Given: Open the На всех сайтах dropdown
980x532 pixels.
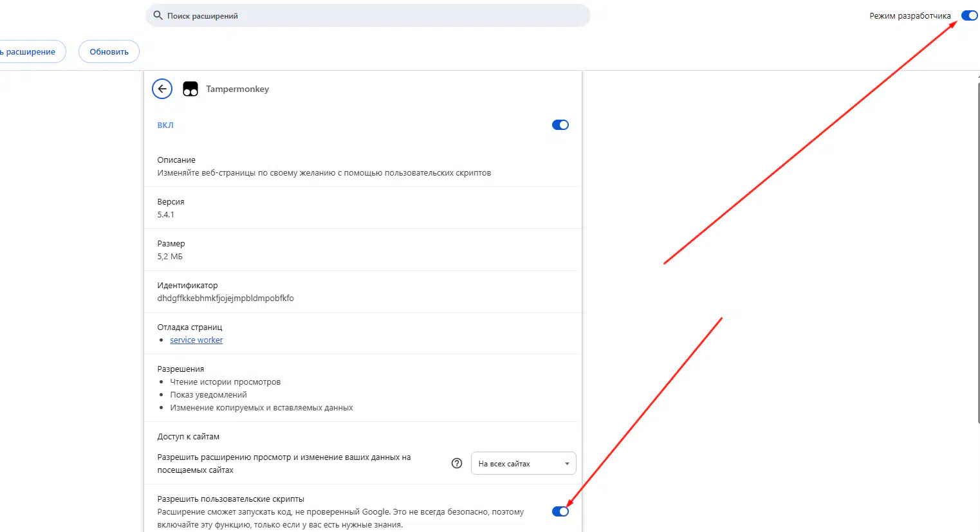Looking at the screenshot, I should [524, 463].
